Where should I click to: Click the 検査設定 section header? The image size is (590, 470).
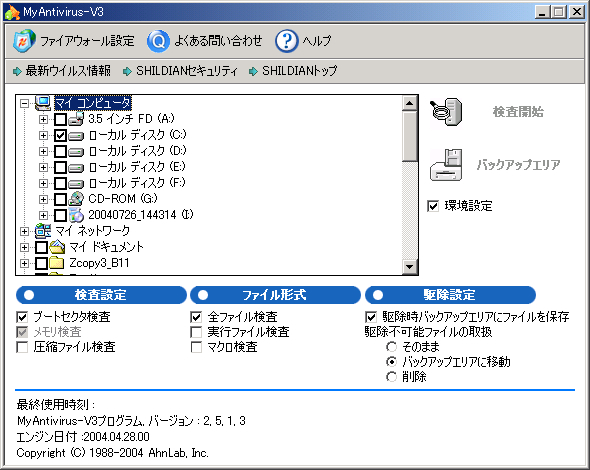pyautogui.click(x=101, y=295)
